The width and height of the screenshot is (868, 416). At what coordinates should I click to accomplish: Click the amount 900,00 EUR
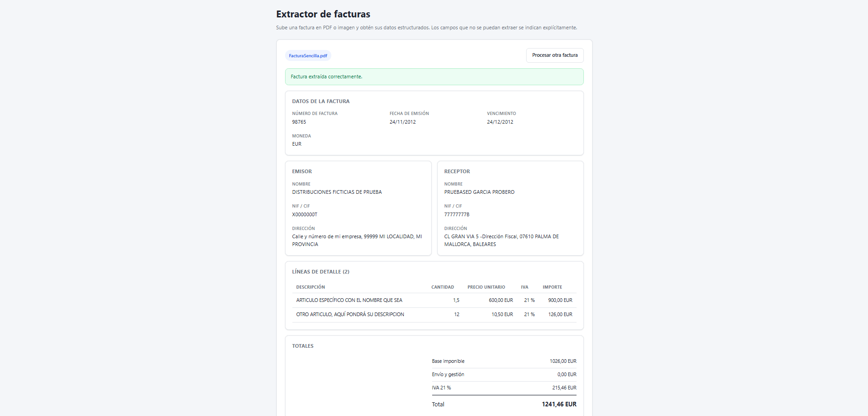(x=560, y=300)
